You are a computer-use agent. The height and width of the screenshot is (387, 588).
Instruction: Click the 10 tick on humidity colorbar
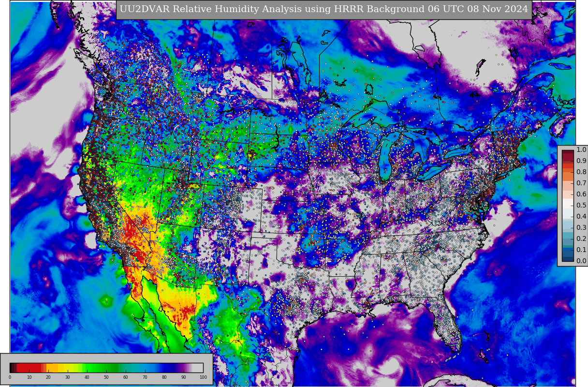coord(29,377)
